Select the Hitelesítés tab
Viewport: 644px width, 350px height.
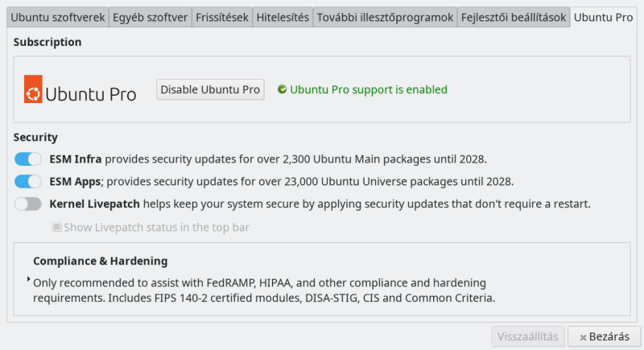point(282,17)
